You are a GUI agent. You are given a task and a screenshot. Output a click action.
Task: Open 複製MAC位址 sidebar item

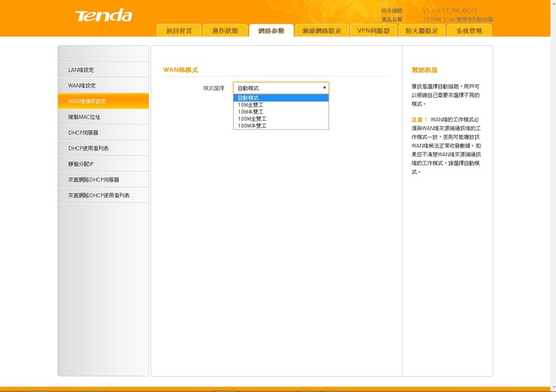[103, 117]
